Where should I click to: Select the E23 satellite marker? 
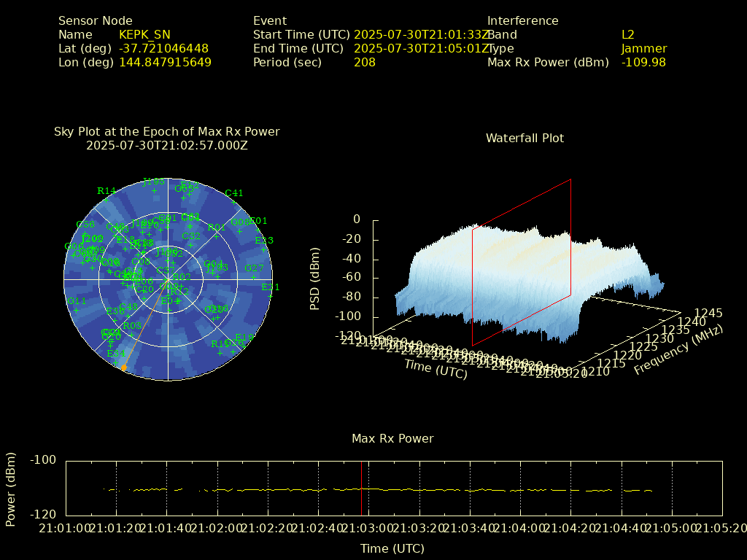(x=264, y=249)
